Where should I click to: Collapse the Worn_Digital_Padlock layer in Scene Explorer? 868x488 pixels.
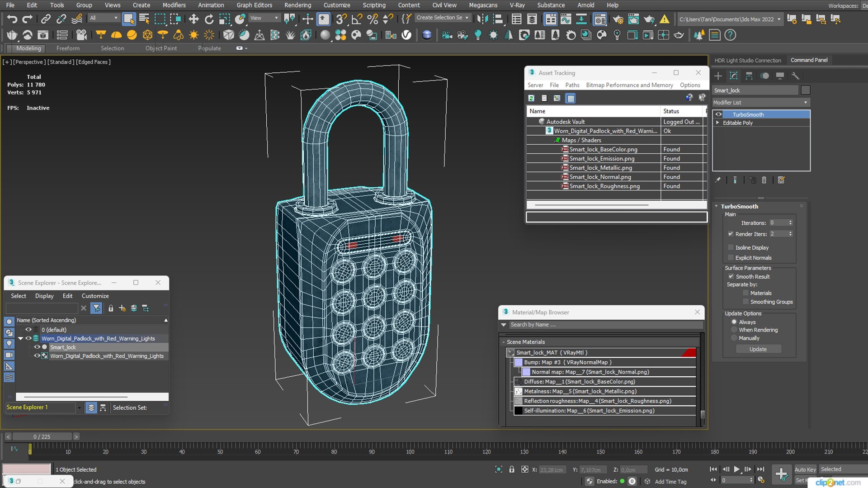pos(20,338)
